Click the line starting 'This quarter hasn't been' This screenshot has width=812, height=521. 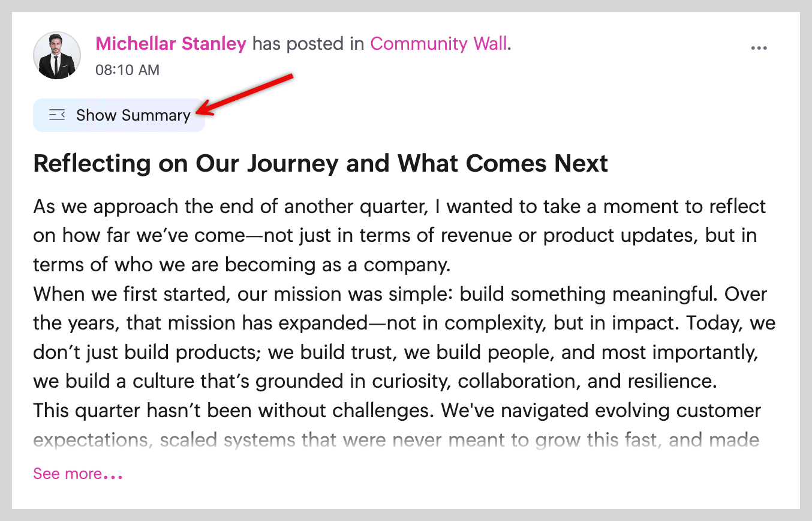[x=397, y=411]
